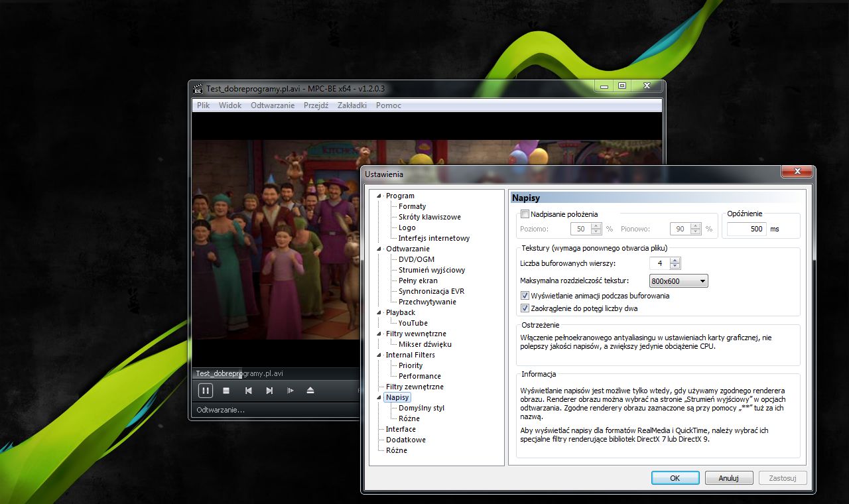Confirm settings with the OK button
Image resolution: width=849 pixels, height=504 pixels.
[x=675, y=477]
